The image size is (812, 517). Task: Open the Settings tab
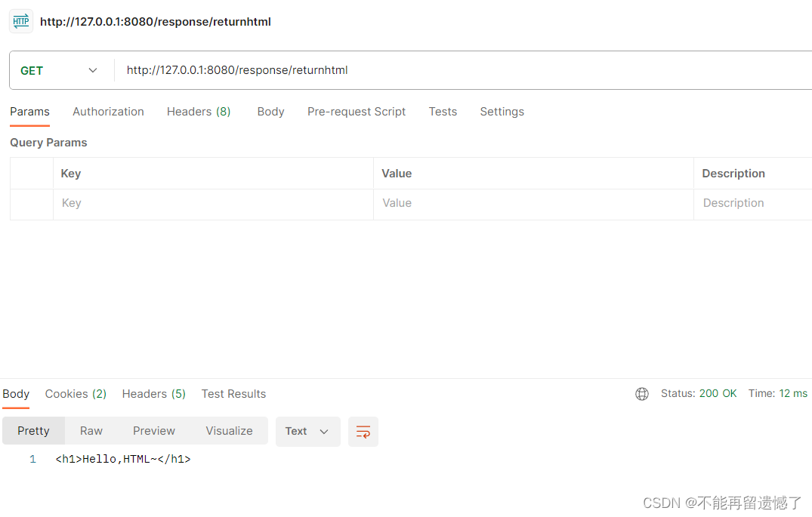point(502,112)
